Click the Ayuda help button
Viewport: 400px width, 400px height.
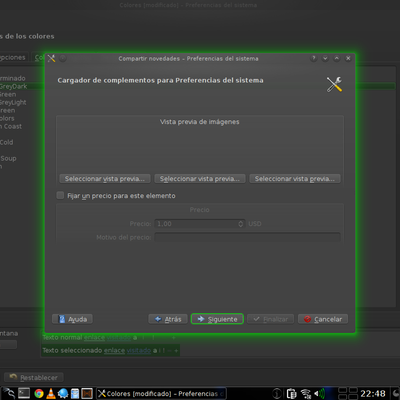[x=72, y=319]
